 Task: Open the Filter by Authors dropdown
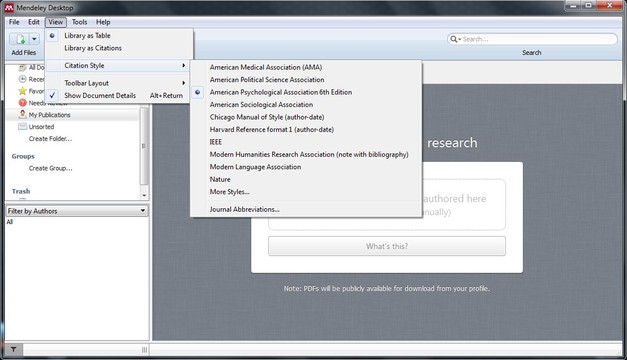77,211
